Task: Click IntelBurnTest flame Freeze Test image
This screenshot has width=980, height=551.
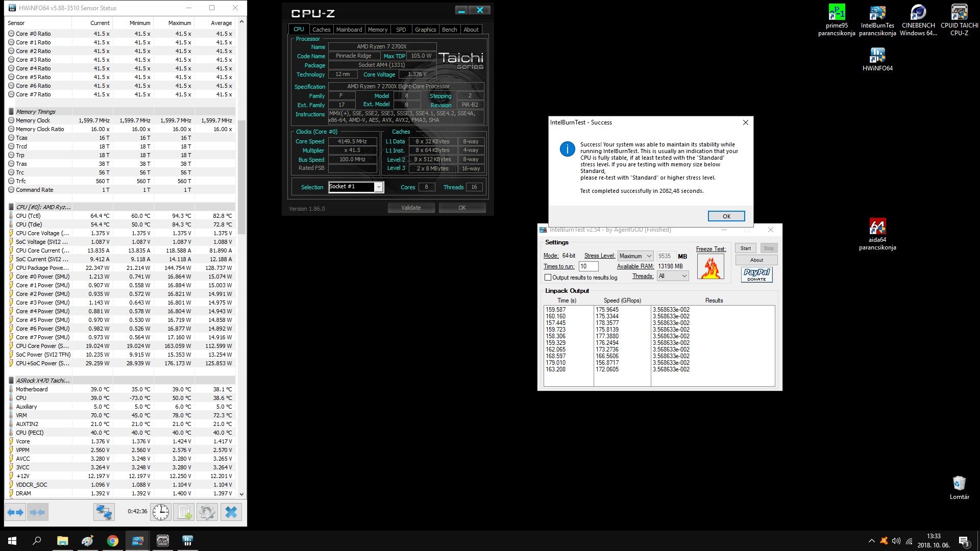Action: (x=710, y=267)
